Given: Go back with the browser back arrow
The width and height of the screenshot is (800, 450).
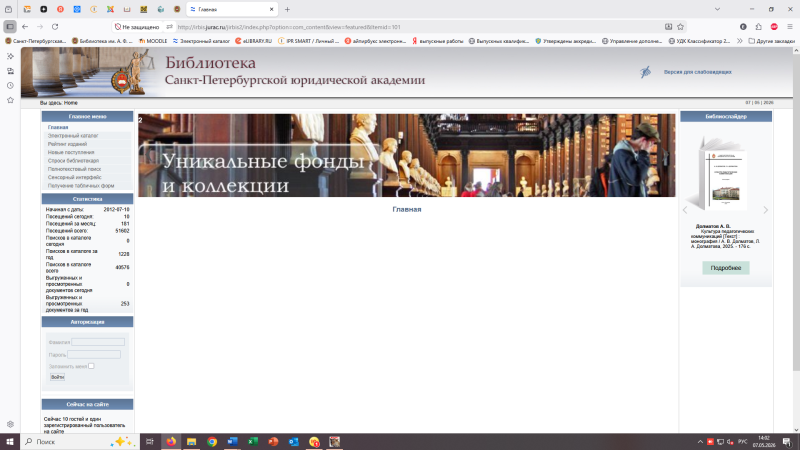Looking at the screenshot, I should [25, 27].
